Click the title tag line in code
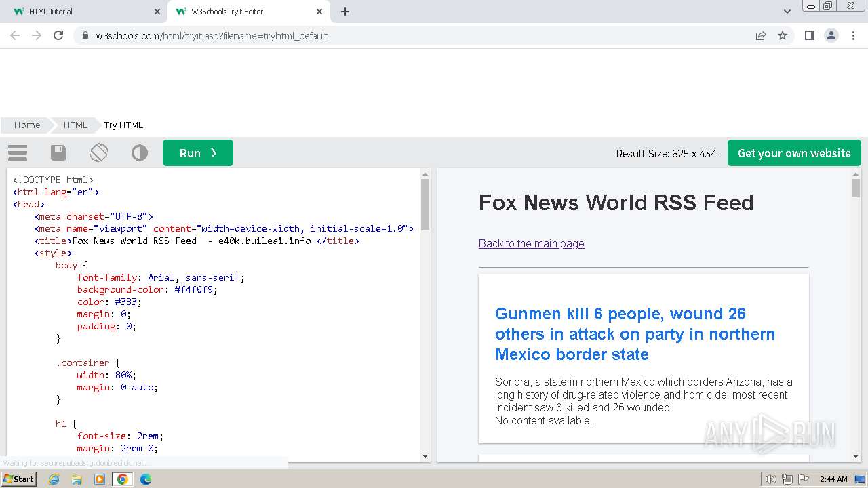This screenshot has width=868, height=488. tap(197, 241)
